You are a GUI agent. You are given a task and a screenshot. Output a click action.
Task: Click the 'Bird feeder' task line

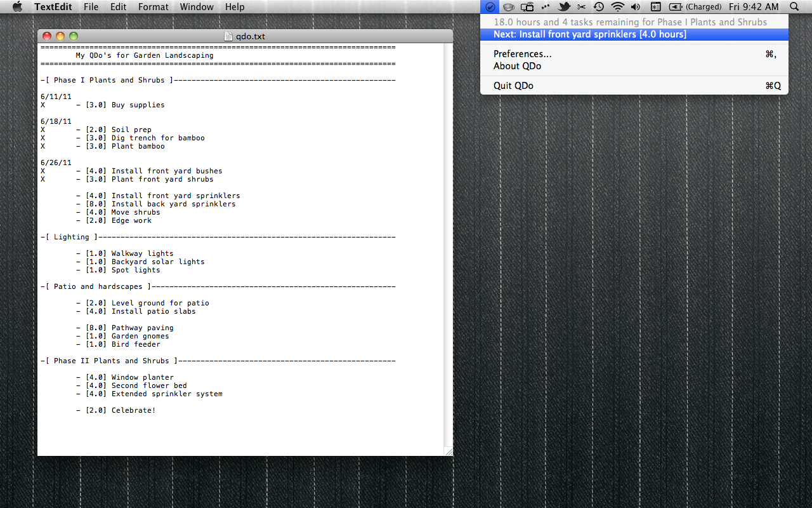(118, 344)
